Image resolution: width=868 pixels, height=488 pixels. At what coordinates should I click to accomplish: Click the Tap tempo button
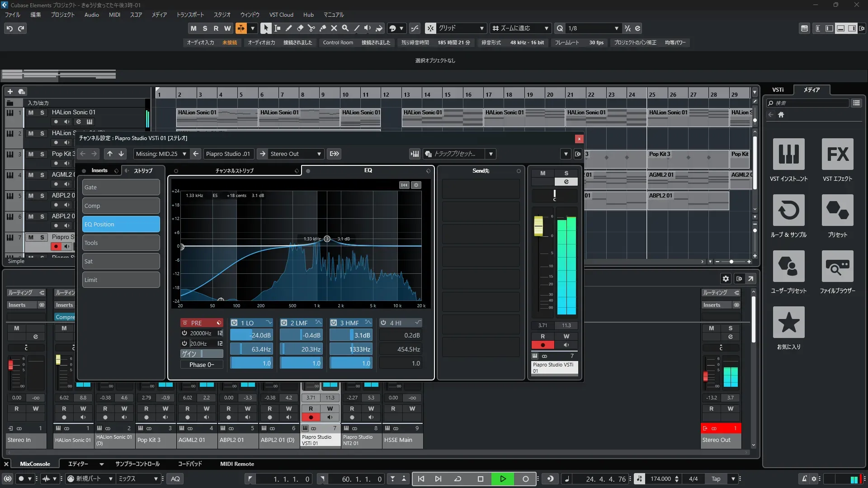(x=716, y=479)
